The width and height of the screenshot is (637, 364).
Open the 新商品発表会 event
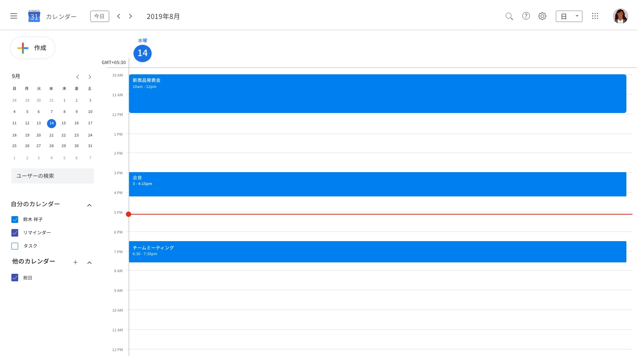[378, 94]
